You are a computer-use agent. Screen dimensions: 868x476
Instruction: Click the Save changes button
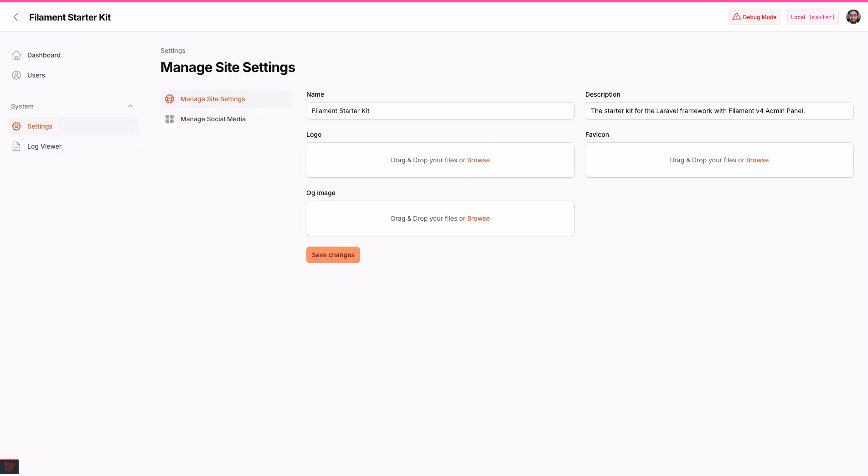[x=333, y=255]
